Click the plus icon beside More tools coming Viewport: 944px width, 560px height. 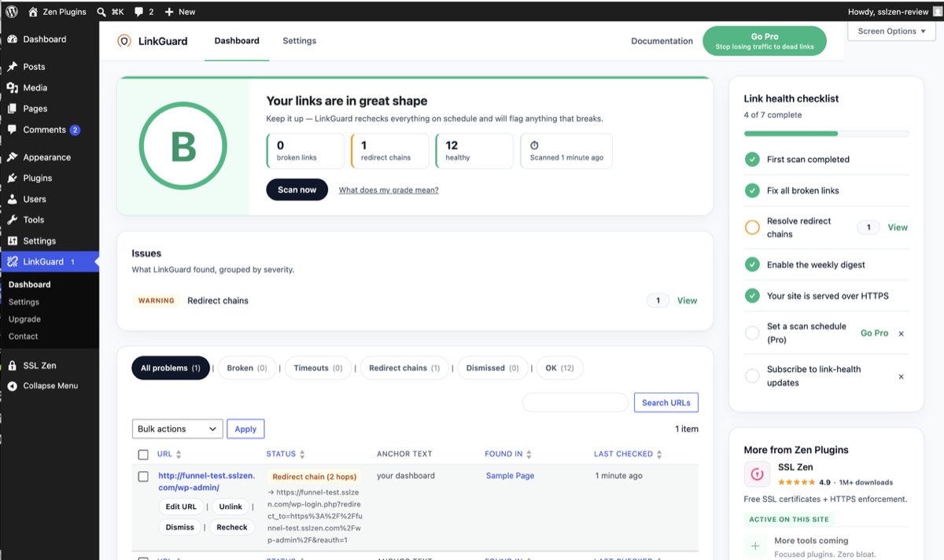756,546
